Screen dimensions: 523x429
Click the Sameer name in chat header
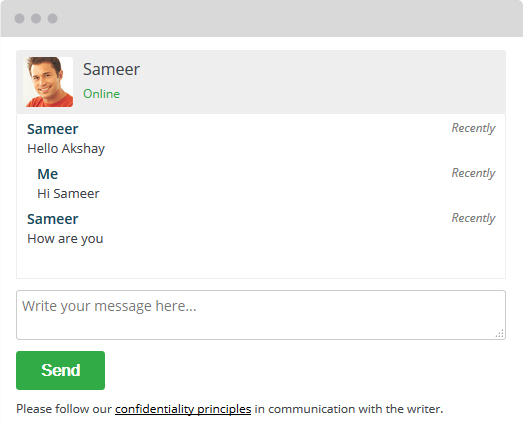(x=111, y=69)
